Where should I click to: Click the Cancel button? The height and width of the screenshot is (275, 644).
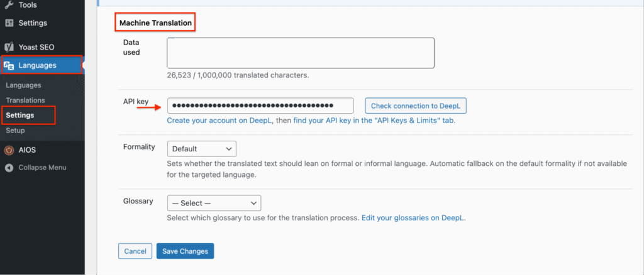click(x=135, y=251)
